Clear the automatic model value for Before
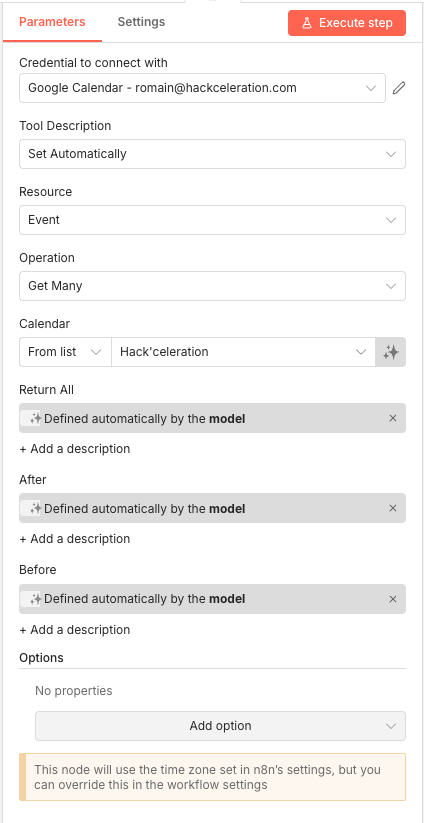 (393, 599)
